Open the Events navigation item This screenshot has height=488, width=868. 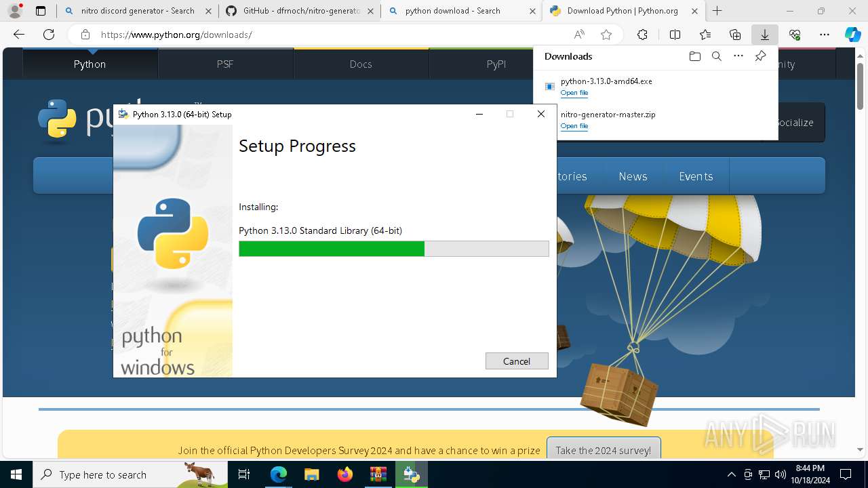coord(696,176)
